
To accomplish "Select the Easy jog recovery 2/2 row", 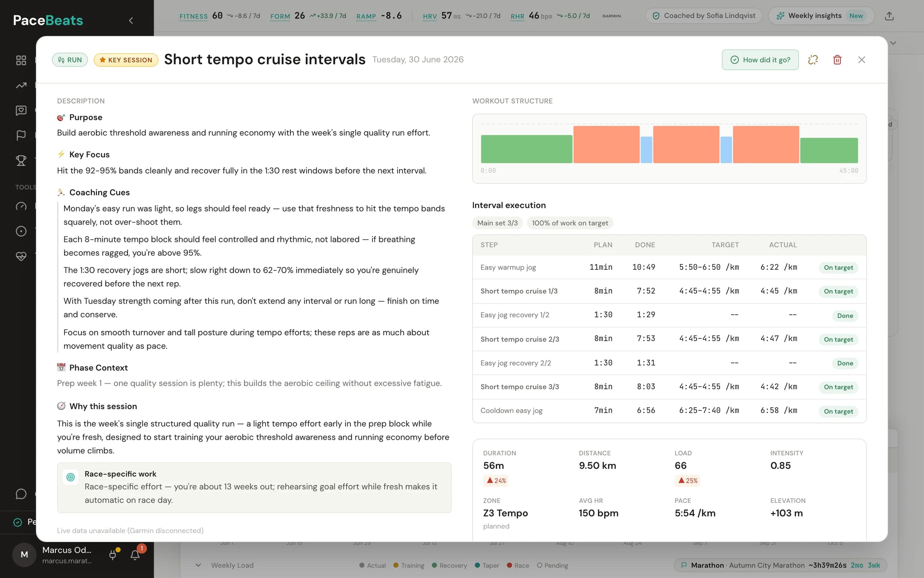I will [x=669, y=363].
